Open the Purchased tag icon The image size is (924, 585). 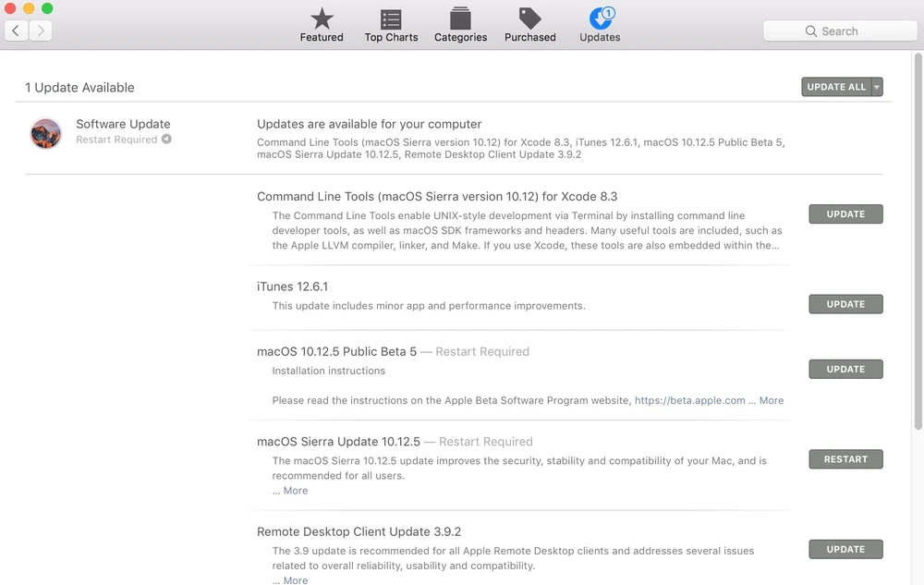pos(529,19)
